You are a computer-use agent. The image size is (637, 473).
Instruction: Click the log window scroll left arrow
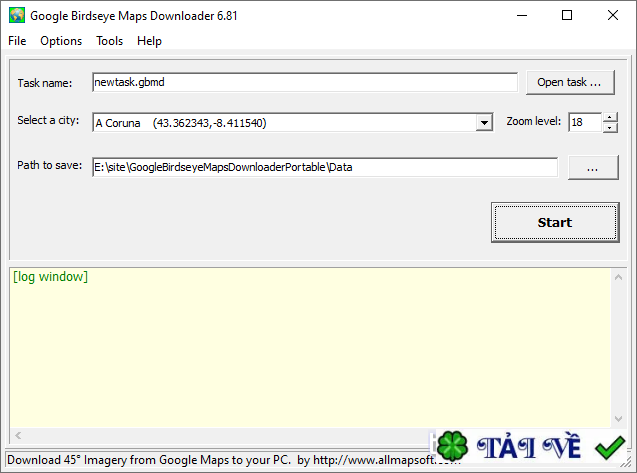pos(18,436)
